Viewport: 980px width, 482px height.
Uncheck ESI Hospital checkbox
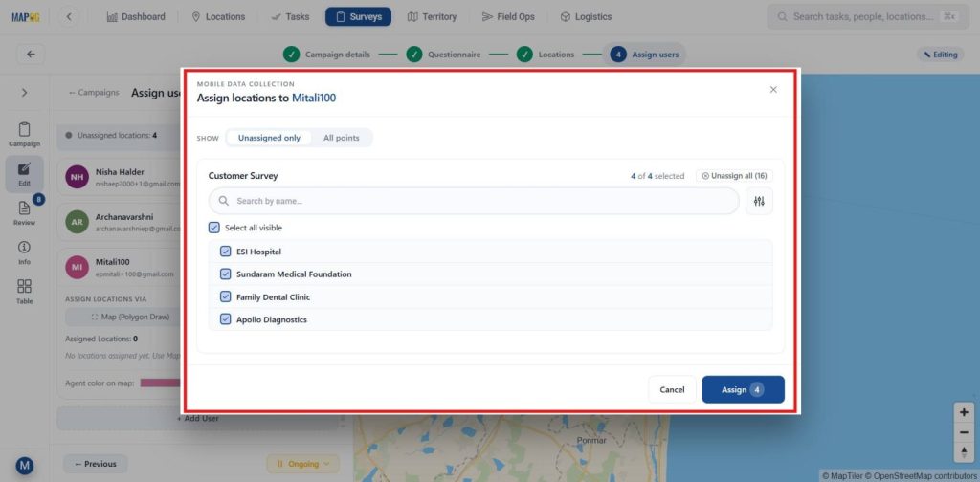point(226,252)
